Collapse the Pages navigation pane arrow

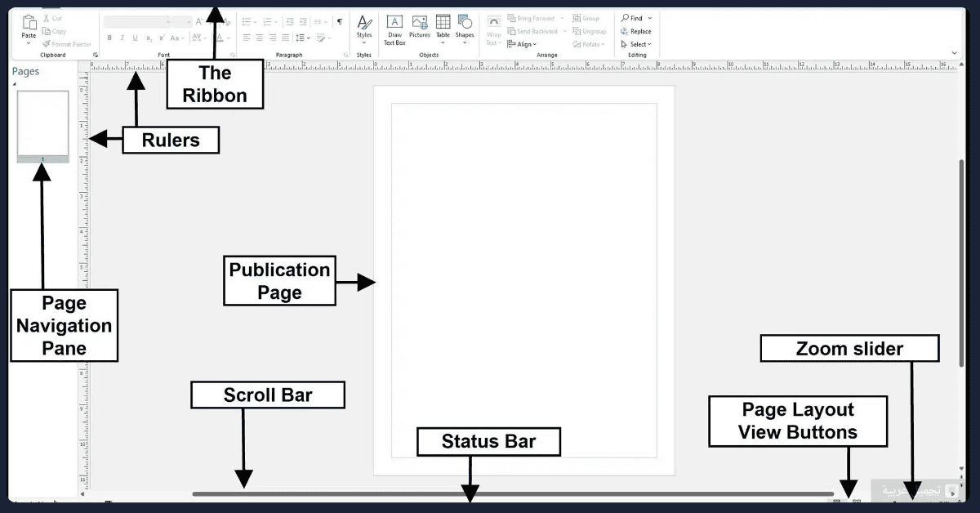click(15, 83)
